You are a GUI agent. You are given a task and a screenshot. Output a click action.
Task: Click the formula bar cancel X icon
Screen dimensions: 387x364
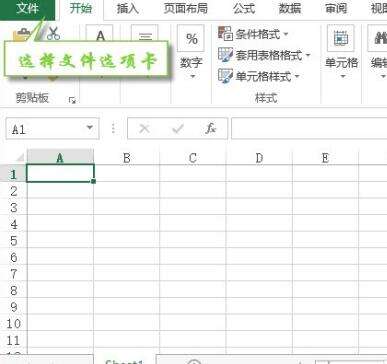[x=144, y=128]
